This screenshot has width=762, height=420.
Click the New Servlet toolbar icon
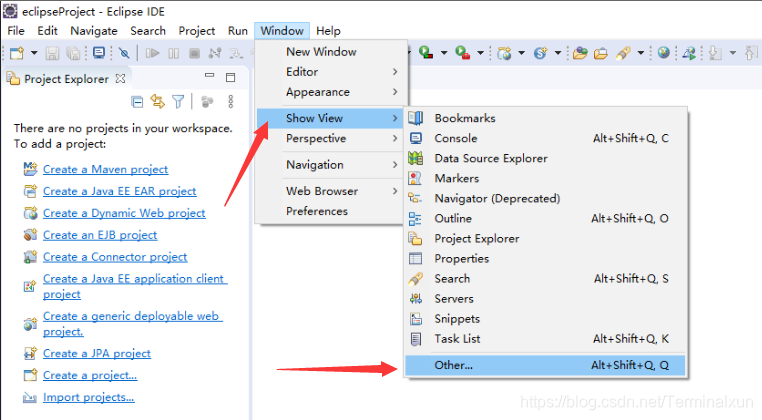(x=540, y=52)
